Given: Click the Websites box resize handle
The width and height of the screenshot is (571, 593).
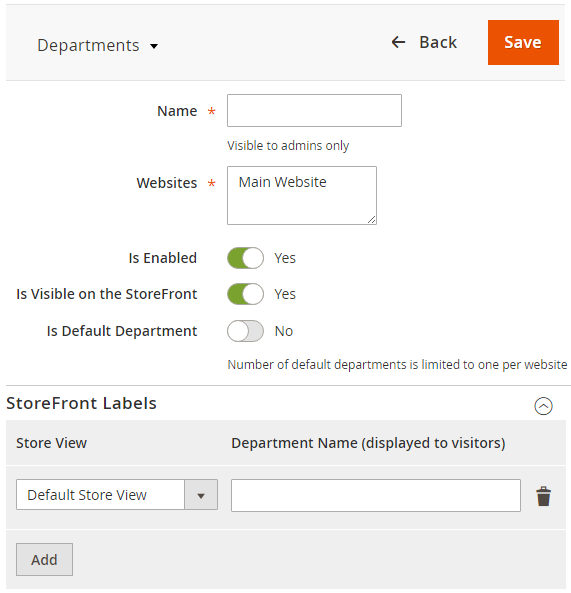Looking at the screenshot, I should (x=372, y=219).
